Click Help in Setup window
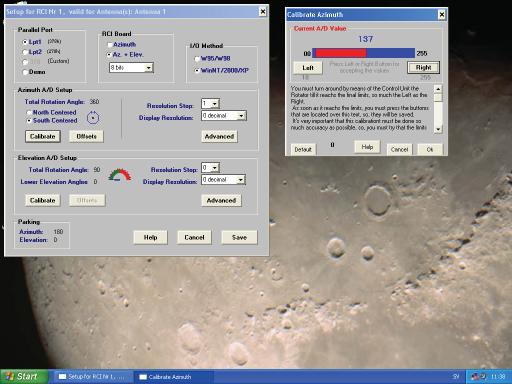The height and width of the screenshot is (384, 512). coord(150,237)
